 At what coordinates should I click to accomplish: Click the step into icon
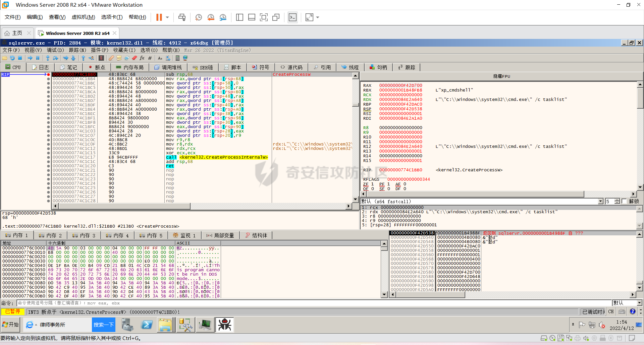(x=48, y=58)
